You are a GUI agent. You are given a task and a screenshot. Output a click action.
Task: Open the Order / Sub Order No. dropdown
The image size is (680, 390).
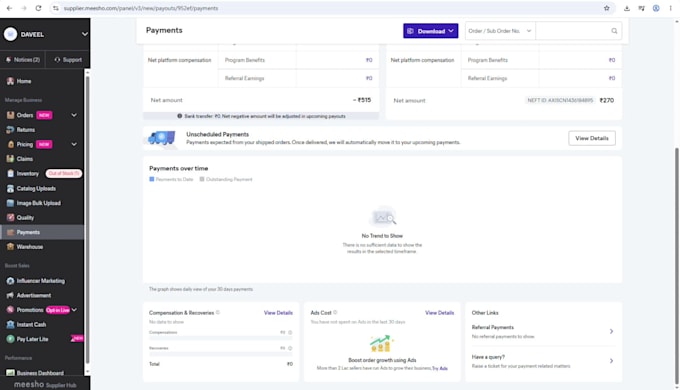[x=500, y=31]
